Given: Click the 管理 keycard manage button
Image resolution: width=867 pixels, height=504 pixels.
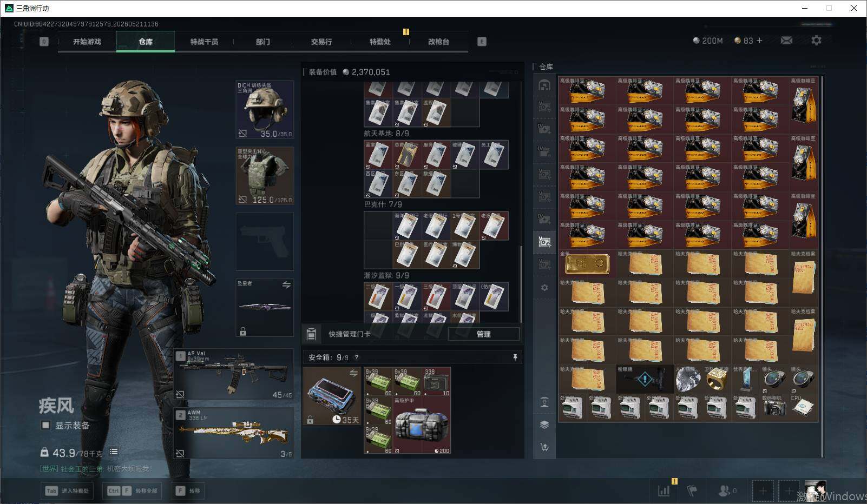Looking at the screenshot, I should tap(483, 334).
